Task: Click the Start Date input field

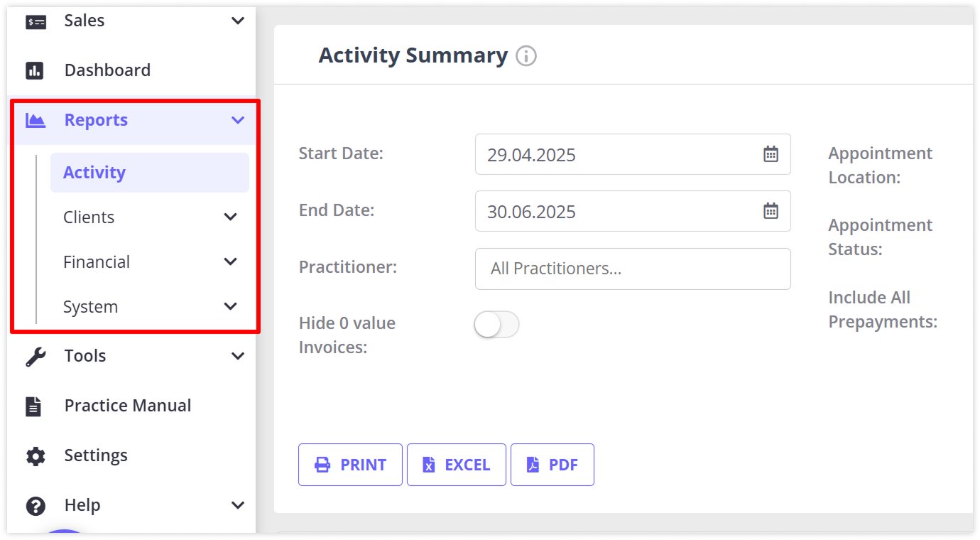Action: pyautogui.click(x=618, y=154)
